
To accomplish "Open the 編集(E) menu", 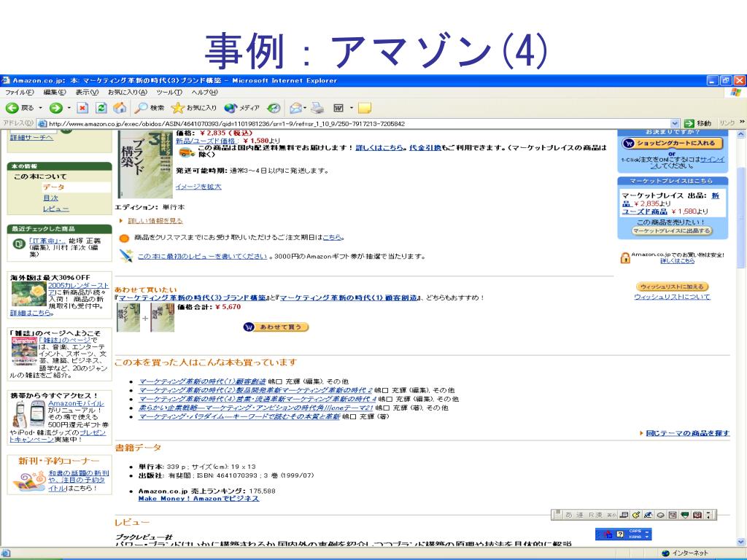I will coord(54,93).
